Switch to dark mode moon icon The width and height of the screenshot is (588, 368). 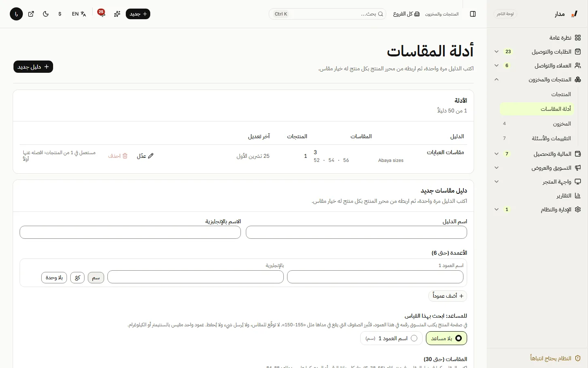click(x=46, y=14)
